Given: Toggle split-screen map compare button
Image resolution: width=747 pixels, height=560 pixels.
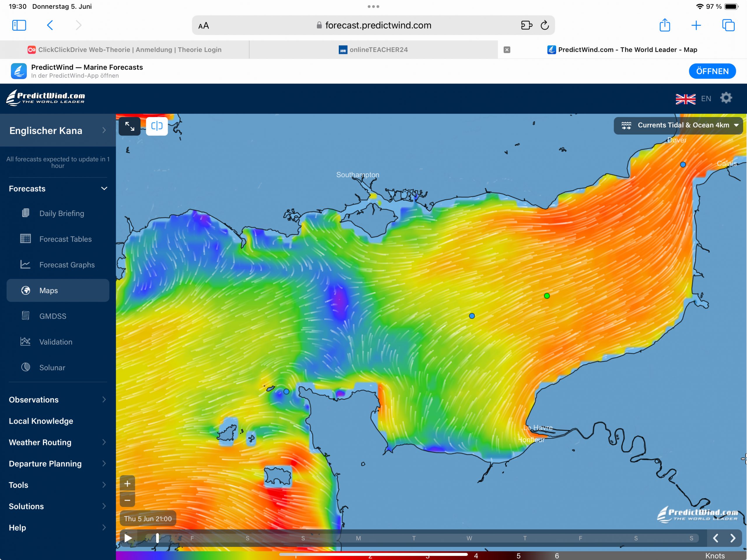Looking at the screenshot, I should click(x=157, y=126).
